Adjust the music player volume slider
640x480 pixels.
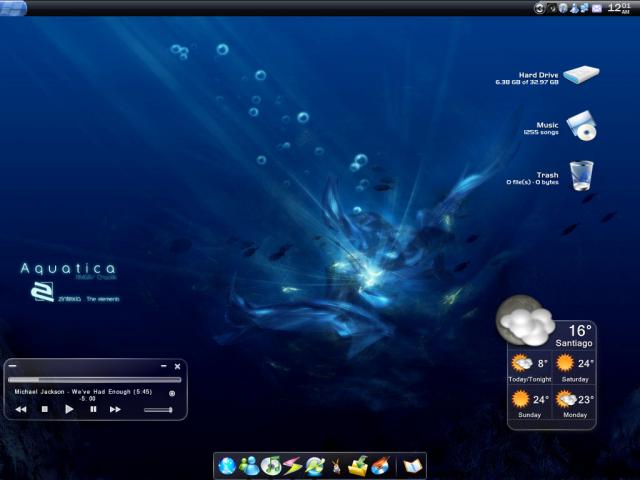[158, 410]
